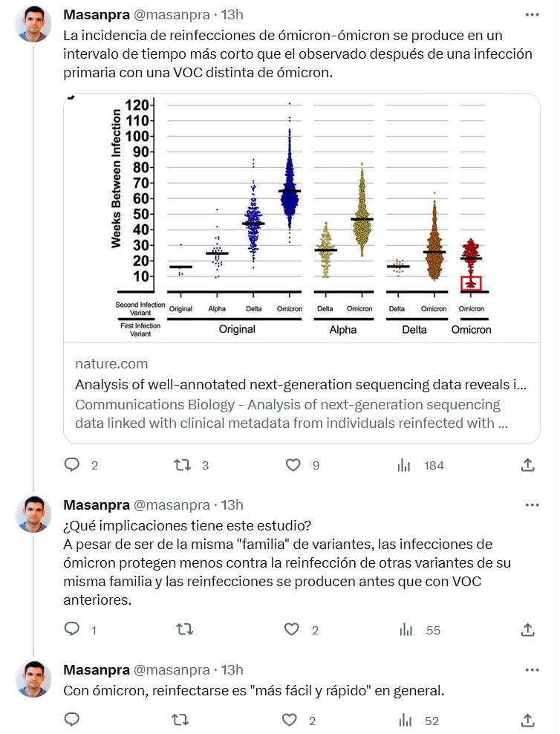Reply to the first tweet about reinfection intervals
Screen dimensions: 560x734
72,465
